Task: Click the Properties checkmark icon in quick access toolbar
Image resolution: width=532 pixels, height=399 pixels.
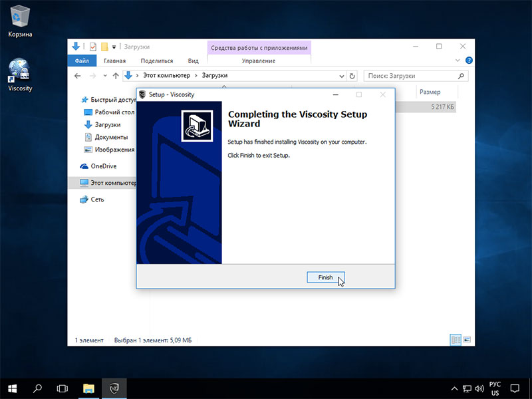Action: click(x=93, y=47)
